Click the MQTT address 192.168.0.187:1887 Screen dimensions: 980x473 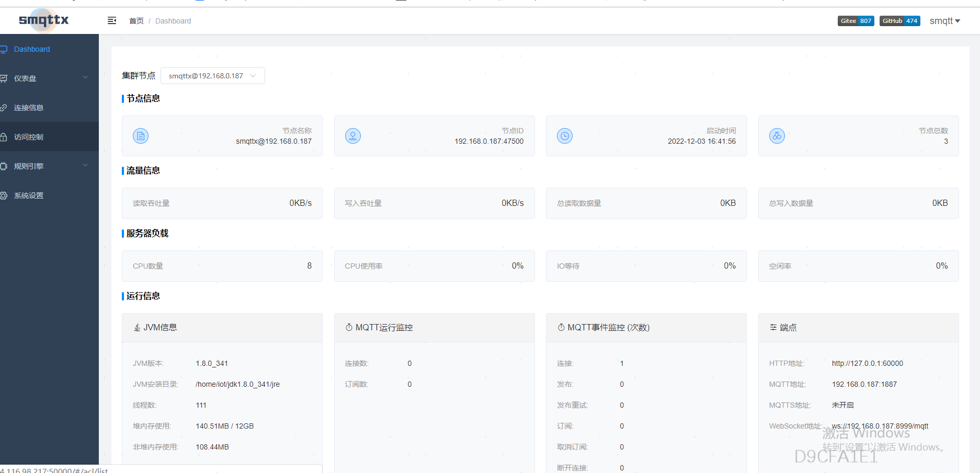click(864, 384)
